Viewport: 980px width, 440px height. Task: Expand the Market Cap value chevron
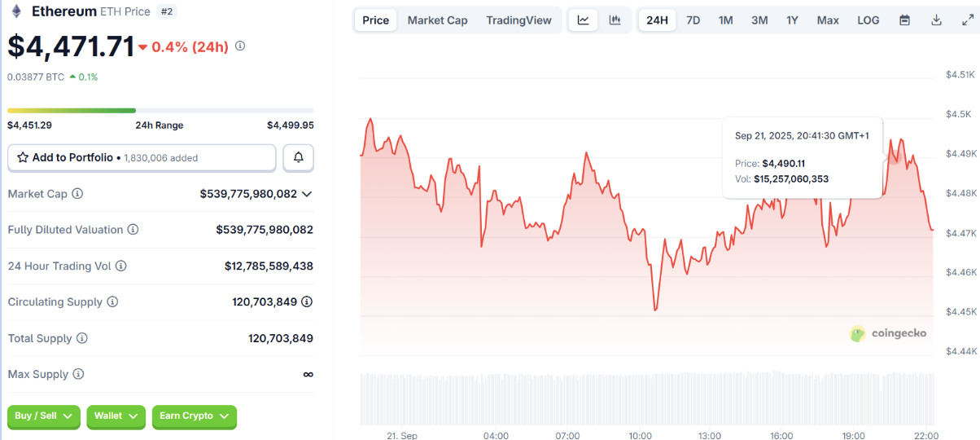click(307, 194)
